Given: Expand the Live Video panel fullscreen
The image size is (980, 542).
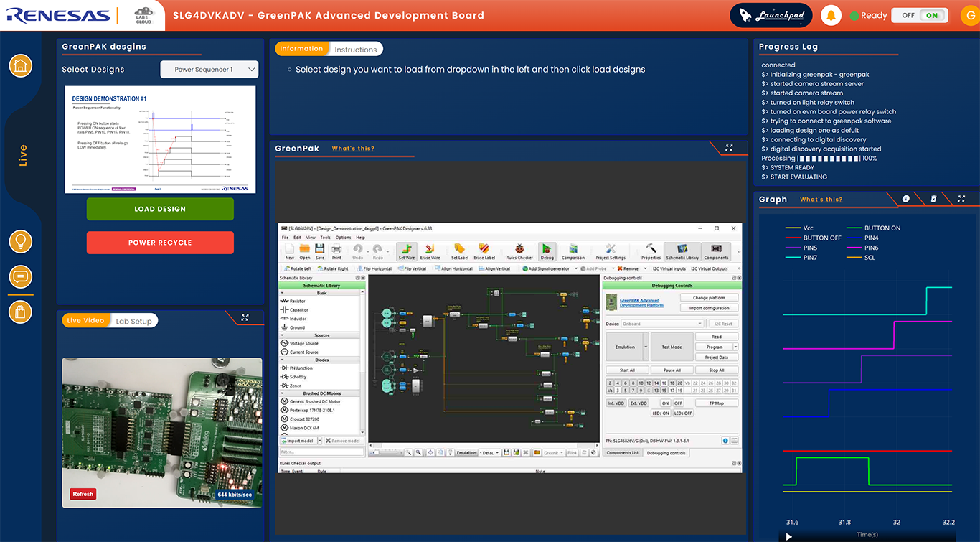Looking at the screenshot, I should [245, 317].
